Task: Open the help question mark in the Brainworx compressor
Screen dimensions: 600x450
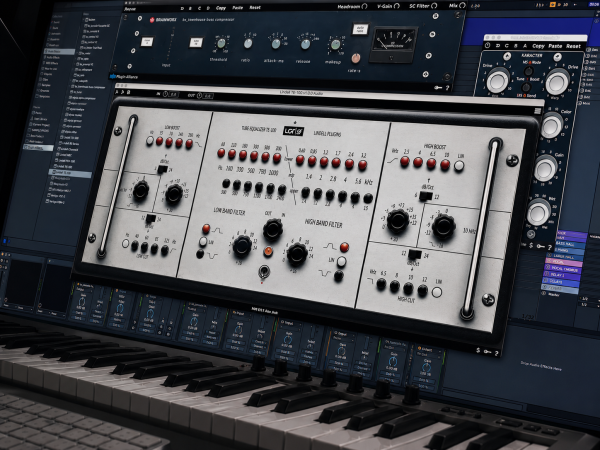Action: click(447, 88)
